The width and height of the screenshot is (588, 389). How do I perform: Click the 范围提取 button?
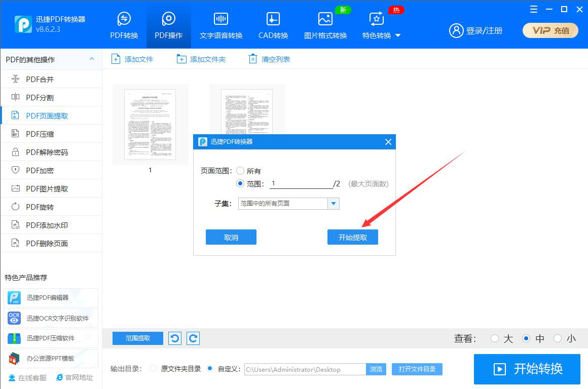click(x=138, y=338)
